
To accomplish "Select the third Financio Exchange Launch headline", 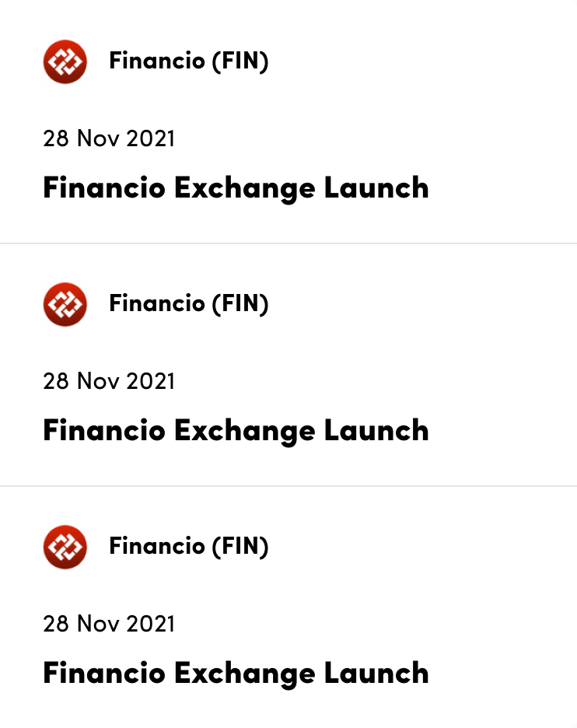I will tap(236, 674).
